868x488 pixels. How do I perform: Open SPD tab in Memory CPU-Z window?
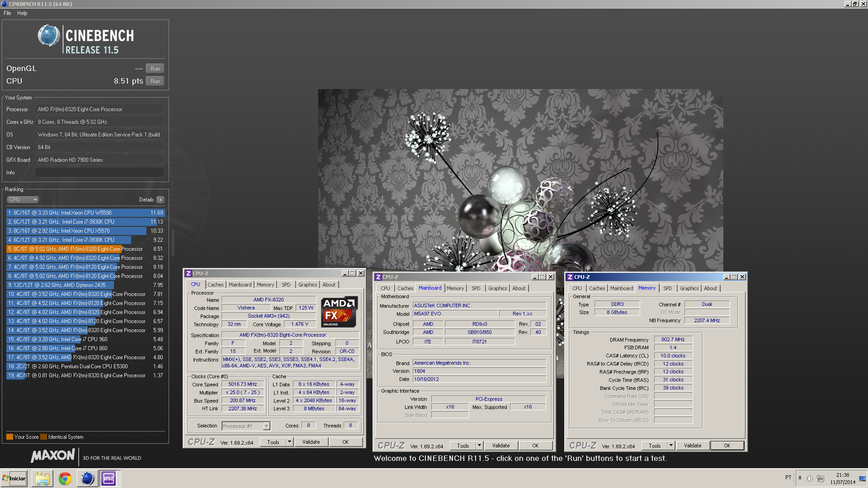click(668, 288)
